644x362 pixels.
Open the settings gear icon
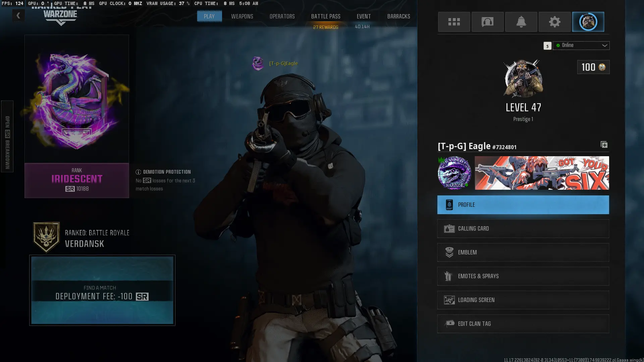tap(554, 22)
